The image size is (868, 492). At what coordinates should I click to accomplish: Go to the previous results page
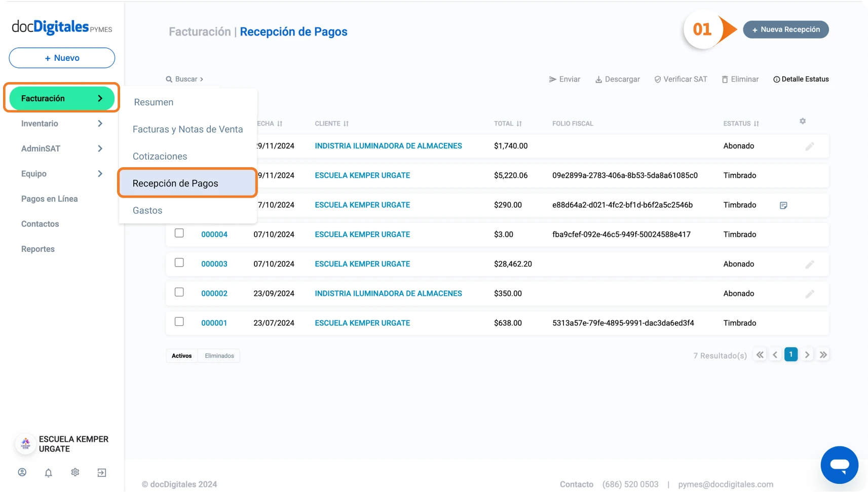775,355
